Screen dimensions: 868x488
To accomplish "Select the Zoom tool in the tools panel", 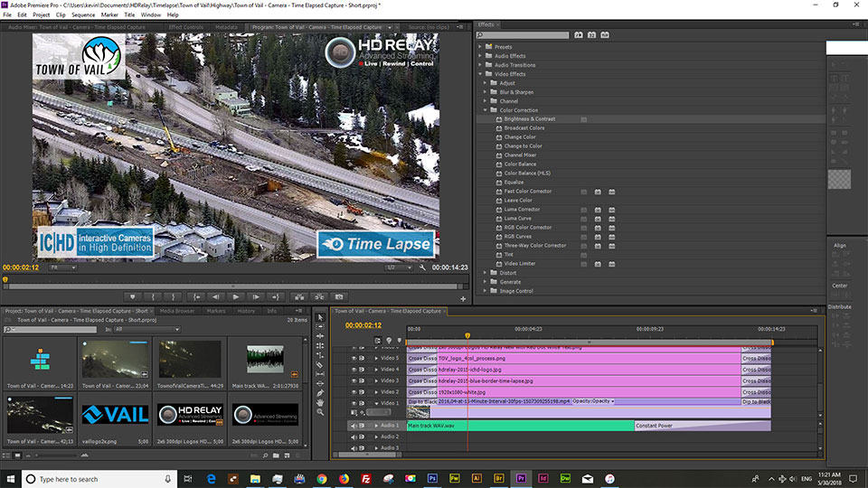I will pos(320,411).
